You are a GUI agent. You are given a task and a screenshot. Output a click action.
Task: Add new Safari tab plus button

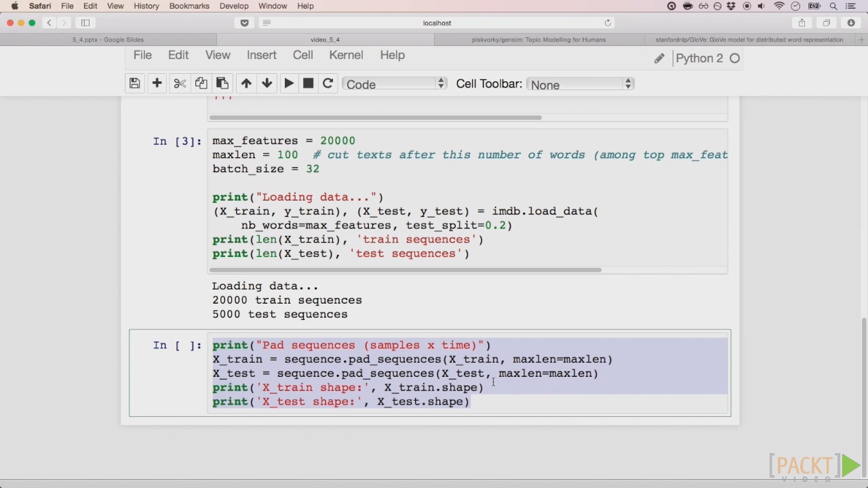862,39
